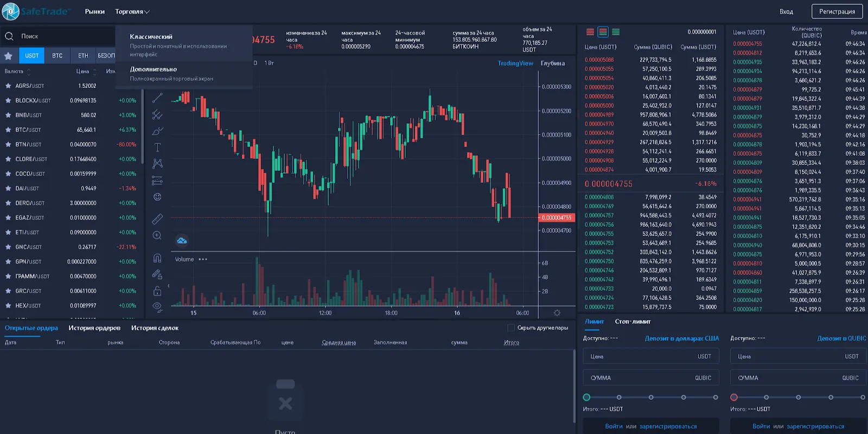Select the ruler measure tool
The image size is (868, 434).
tap(157, 219)
